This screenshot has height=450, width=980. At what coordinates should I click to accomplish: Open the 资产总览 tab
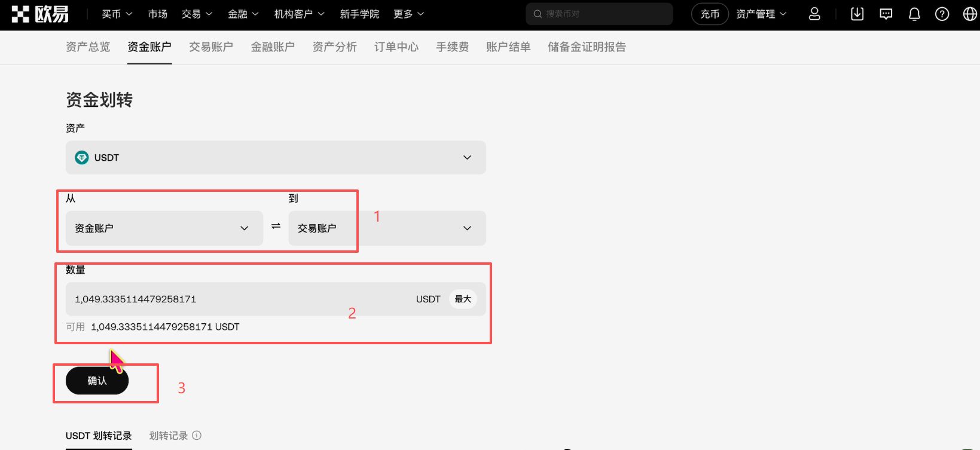pos(88,47)
